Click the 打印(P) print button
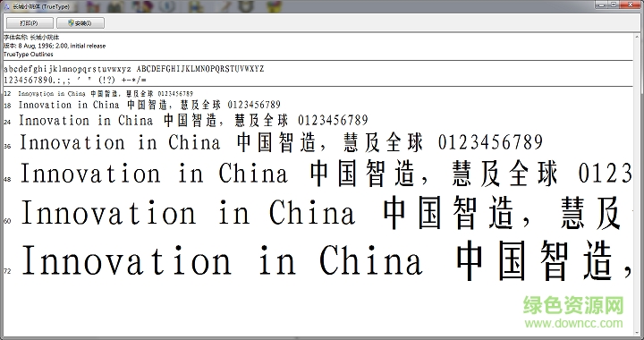This screenshot has width=644, height=340. coord(30,23)
